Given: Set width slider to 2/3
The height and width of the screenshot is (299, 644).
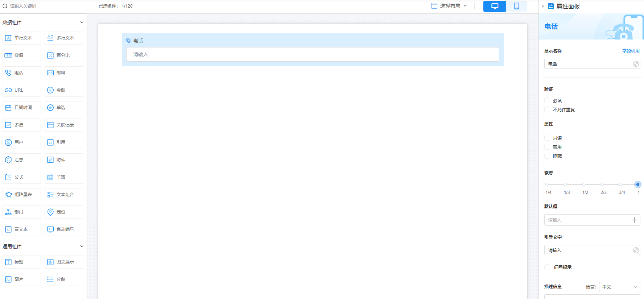Looking at the screenshot, I should [602, 184].
